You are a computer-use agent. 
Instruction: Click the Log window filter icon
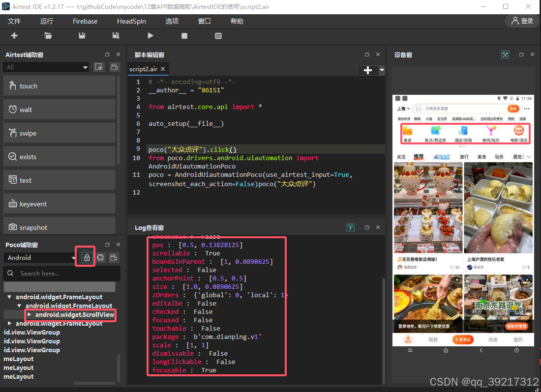[x=351, y=227]
